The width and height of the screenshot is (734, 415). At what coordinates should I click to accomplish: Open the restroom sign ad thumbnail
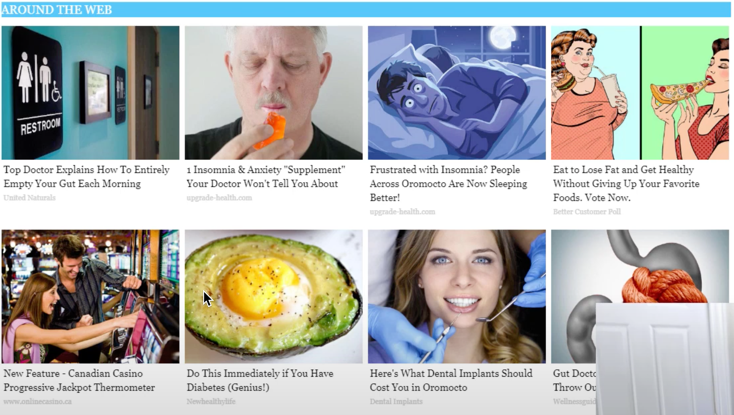pos(90,93)
